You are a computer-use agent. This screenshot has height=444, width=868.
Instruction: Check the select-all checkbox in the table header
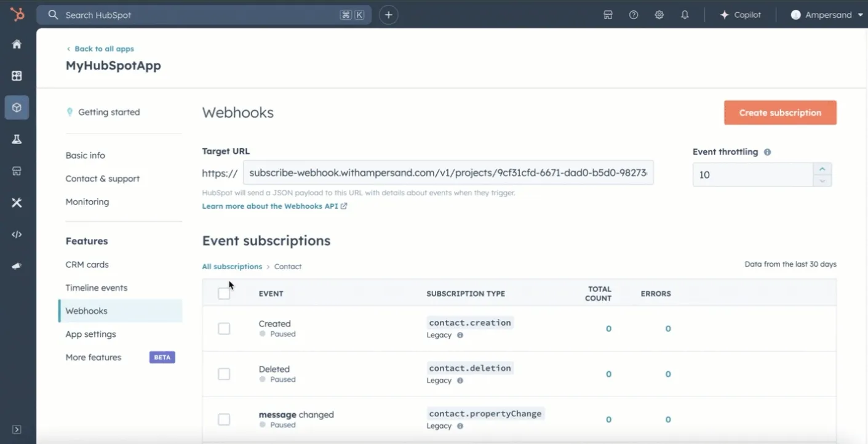point(224,293)
